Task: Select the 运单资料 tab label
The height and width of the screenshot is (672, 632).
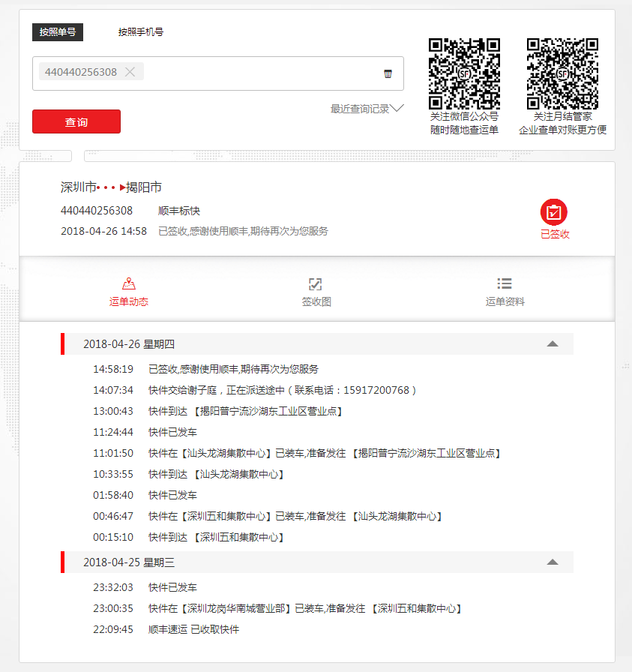Action: point(505,301)
